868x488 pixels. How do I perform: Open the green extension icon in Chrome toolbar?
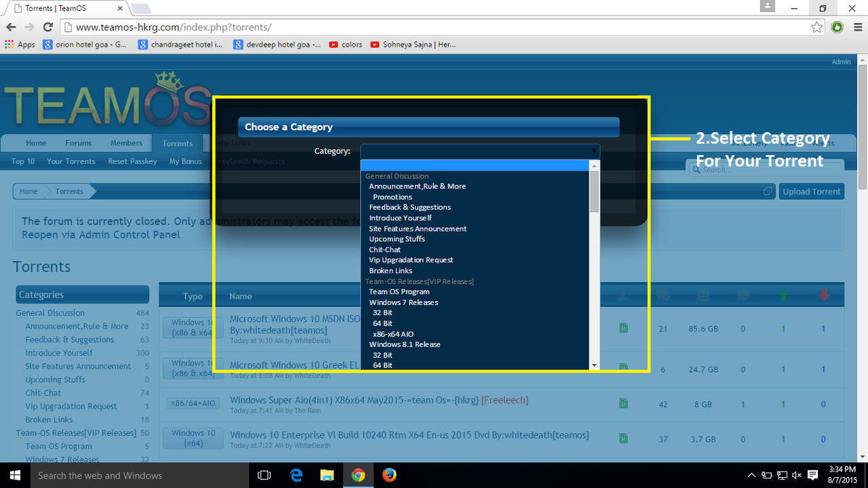(837, 27)
